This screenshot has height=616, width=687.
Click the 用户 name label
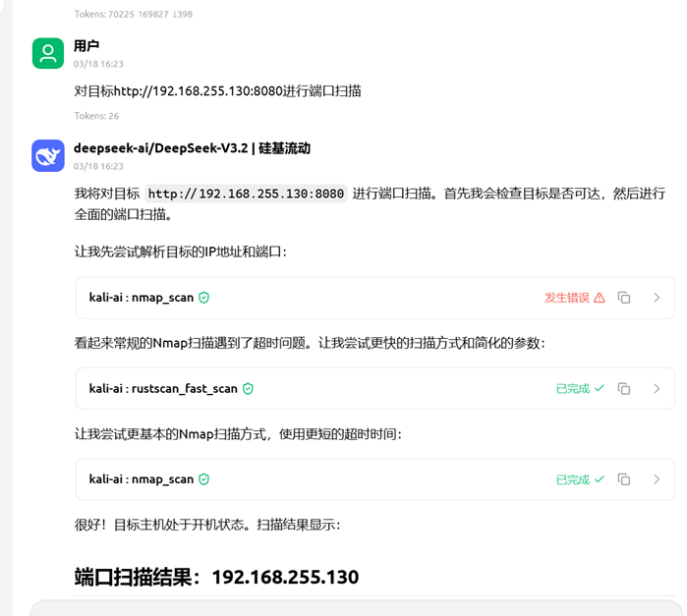(x=86, y=45)
